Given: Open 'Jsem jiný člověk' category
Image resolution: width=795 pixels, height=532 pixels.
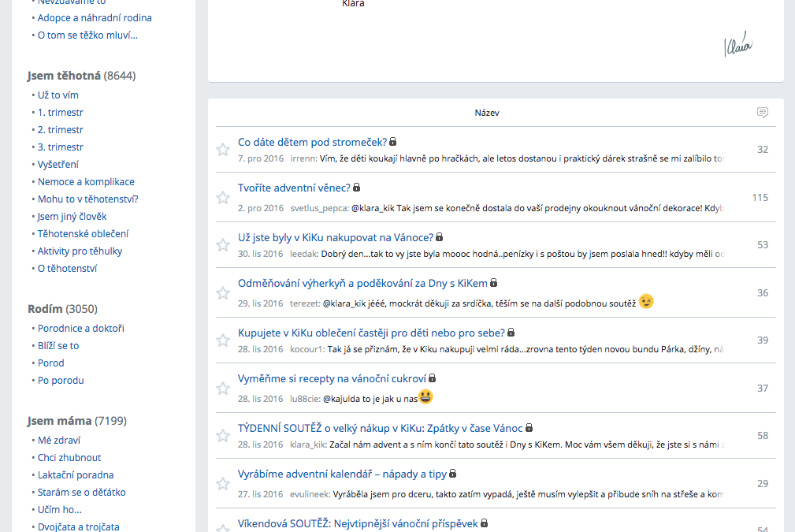Looking at the screenshot, I should (x=72, y=216).
